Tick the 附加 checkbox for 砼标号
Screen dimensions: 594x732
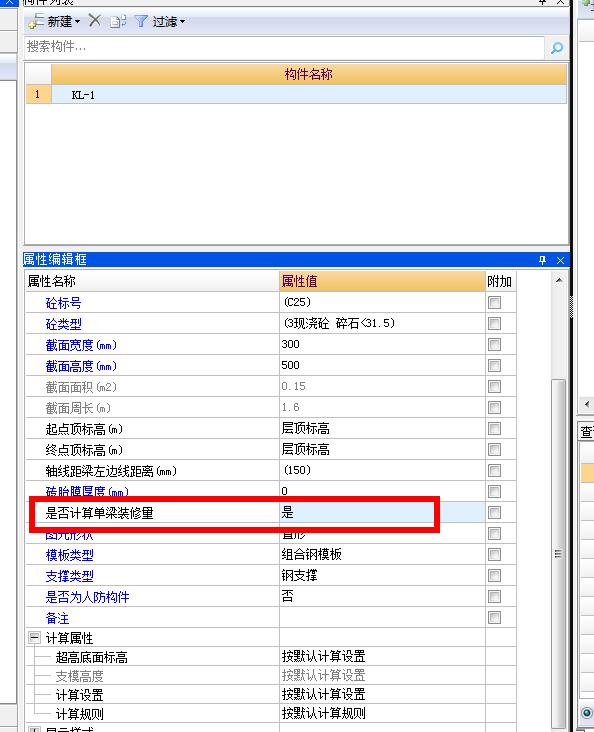(495, 303)
